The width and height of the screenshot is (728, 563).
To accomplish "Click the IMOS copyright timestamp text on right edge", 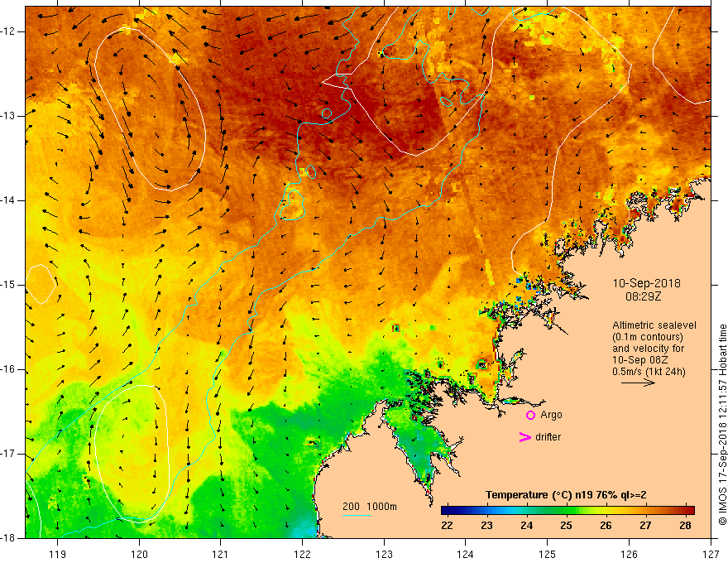I will [x=722, y=425].
